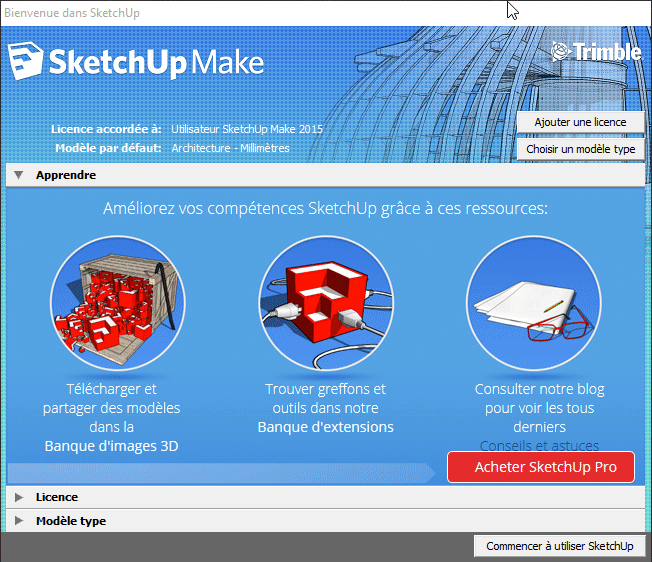652x562 pixels.
Task: Click the SketchUp Make wordmark text
Action: click(156, 63)
